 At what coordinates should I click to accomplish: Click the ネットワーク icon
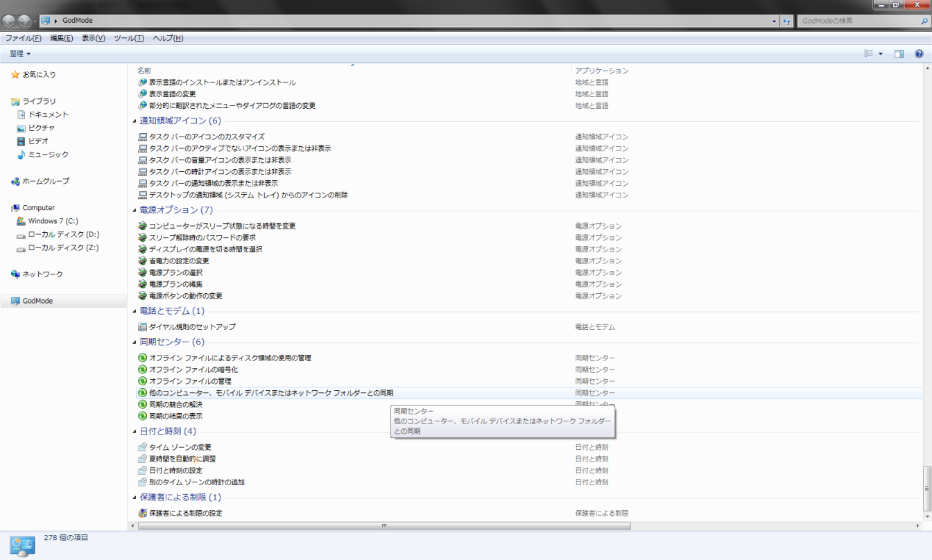tap(15, 274)
